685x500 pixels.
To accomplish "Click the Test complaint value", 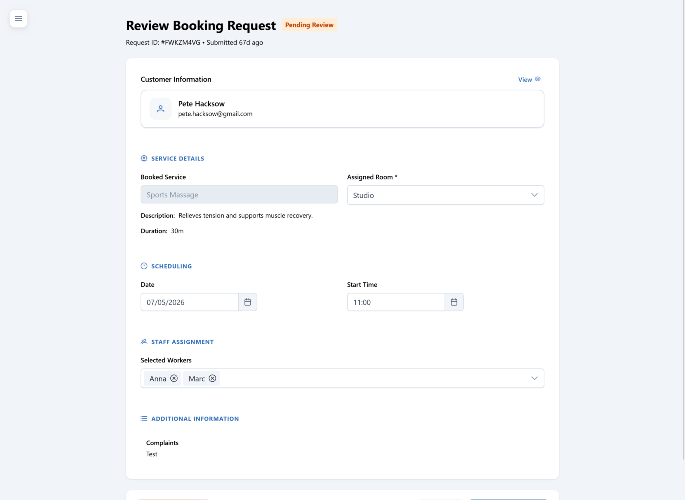I will click(152, 454).
